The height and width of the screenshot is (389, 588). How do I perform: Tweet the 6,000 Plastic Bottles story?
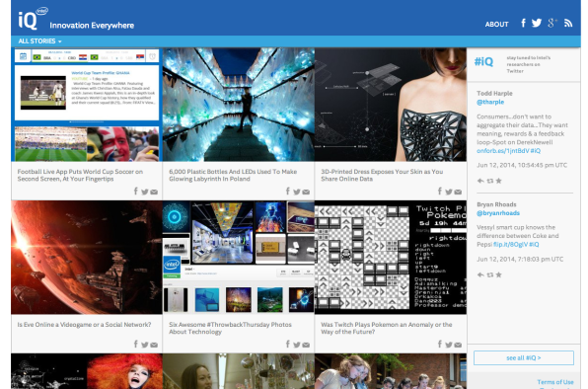(x=297, y=192)
